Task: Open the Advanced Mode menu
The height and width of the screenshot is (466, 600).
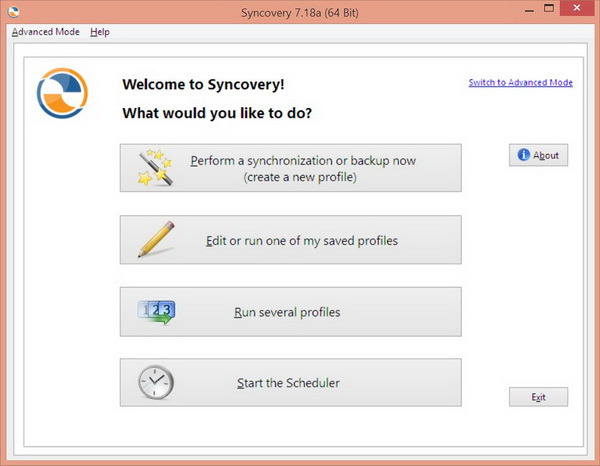Action: 45,32
